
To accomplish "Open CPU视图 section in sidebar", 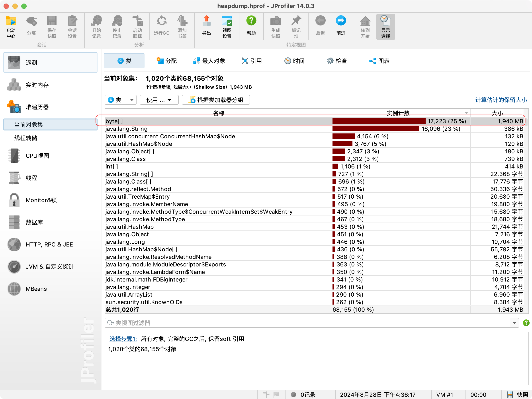I will coord(37,156).
